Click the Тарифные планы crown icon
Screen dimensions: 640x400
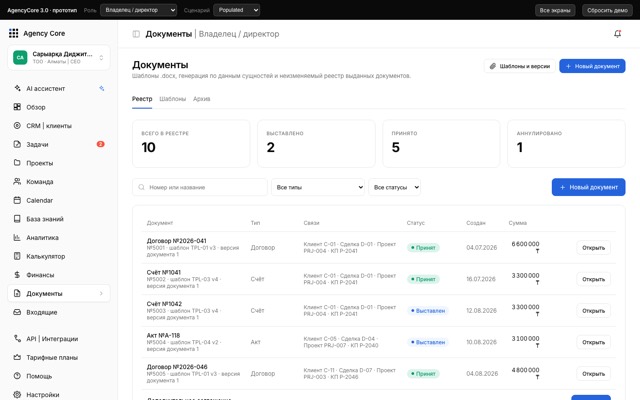pos(17,357)
